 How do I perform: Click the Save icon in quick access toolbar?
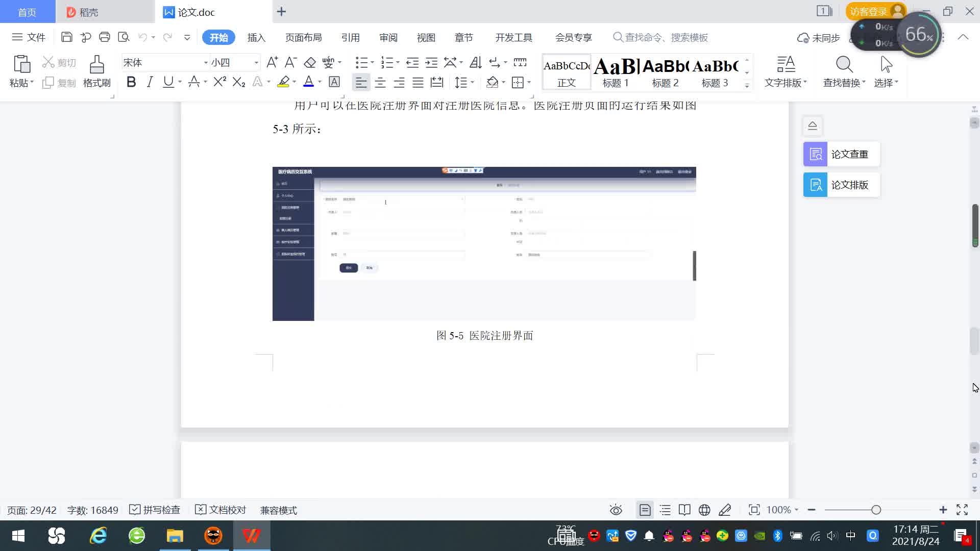(x=66, y=37)
